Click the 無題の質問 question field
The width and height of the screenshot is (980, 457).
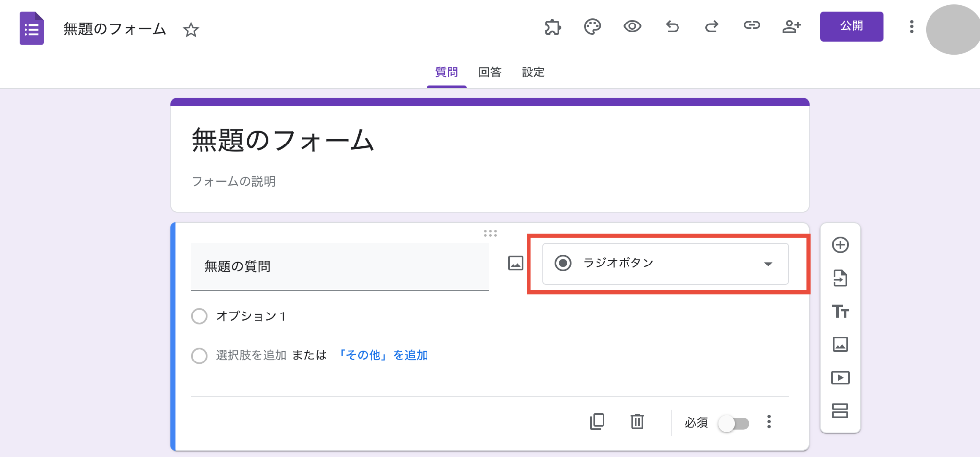point(340,267)
